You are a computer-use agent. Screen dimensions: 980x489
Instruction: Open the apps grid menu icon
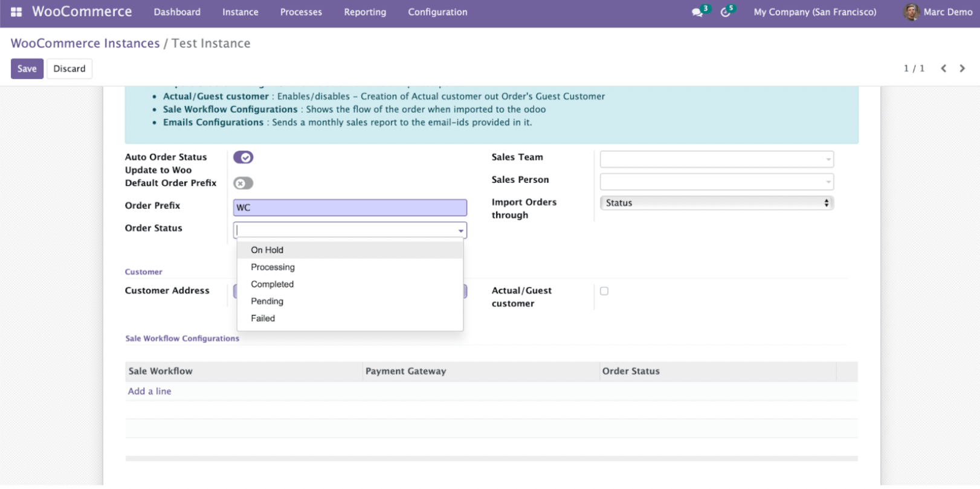pos(16,12)
